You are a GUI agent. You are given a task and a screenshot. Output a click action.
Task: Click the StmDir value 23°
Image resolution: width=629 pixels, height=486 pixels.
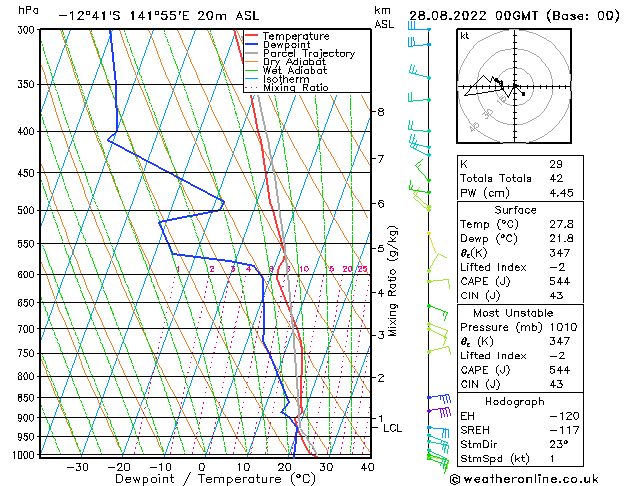coord(559,445)
